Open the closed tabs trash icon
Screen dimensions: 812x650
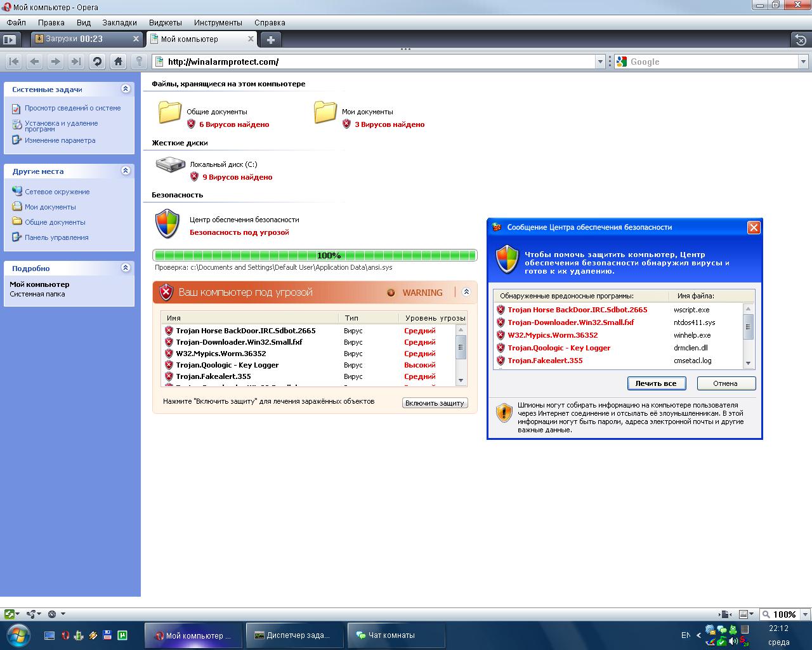tap(801, 39)
